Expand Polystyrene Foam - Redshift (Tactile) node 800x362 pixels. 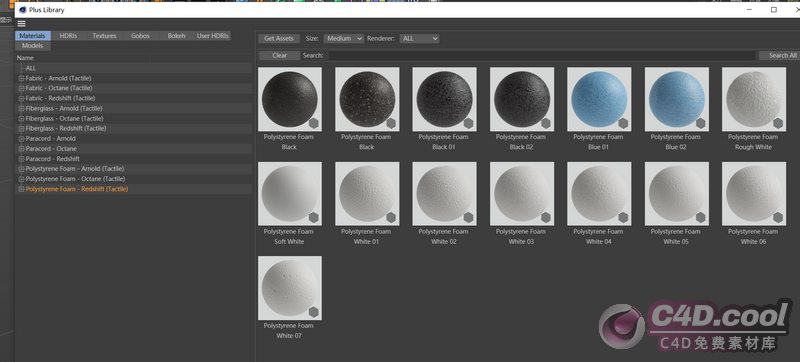pyautogui.click(x=21, y=189)
